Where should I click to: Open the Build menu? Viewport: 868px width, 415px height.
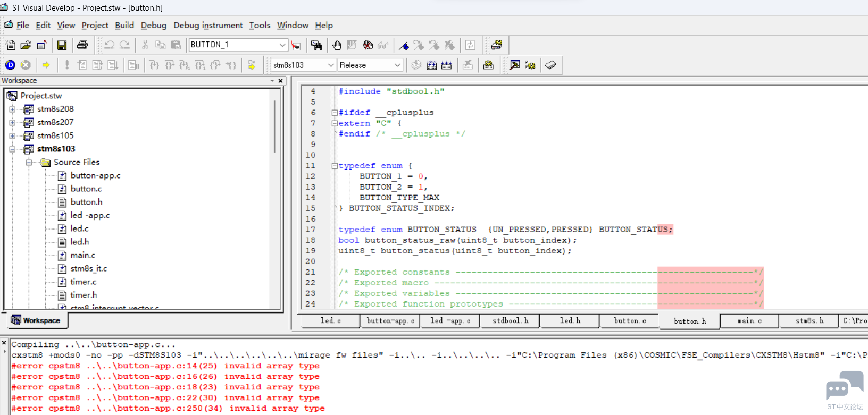[124, 25]
